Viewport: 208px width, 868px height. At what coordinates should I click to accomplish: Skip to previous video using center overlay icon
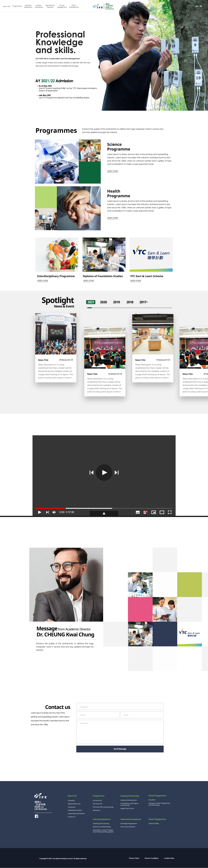point(92,472)
